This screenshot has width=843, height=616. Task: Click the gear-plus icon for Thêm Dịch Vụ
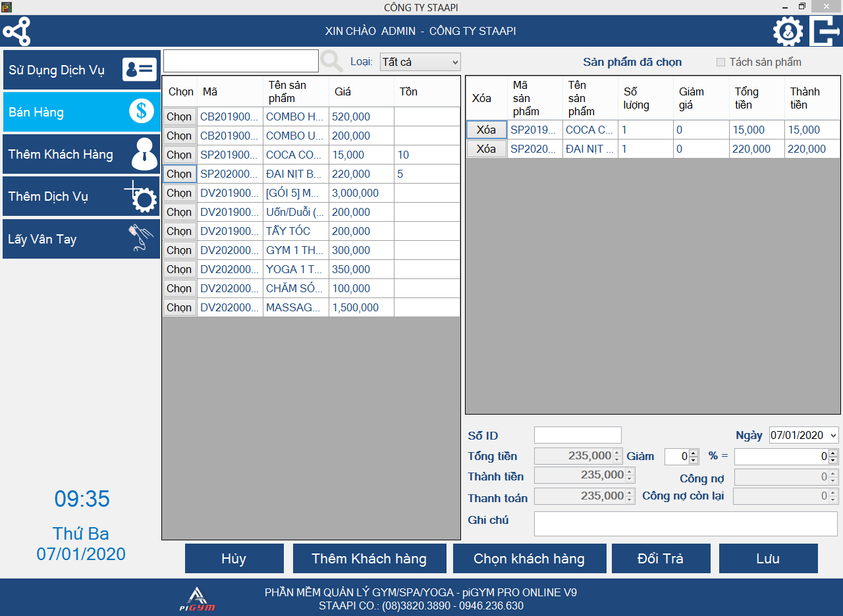pyautogui.click(x=141, y=196)
